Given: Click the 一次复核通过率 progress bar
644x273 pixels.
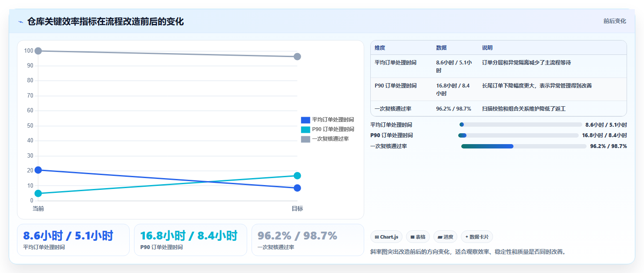Looking at the screenshot, I should (524, 146).
